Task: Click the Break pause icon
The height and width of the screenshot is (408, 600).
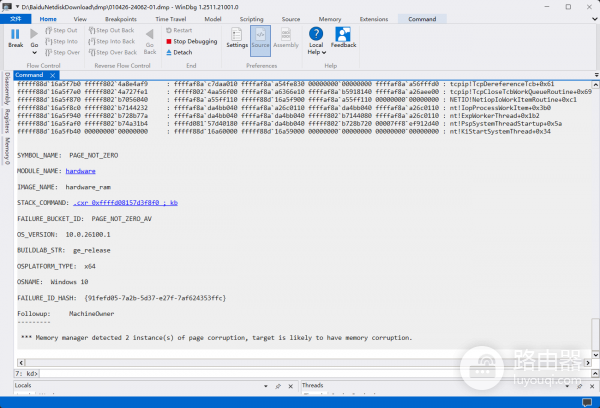Action: pyautogui.click(x=15, y=34)
